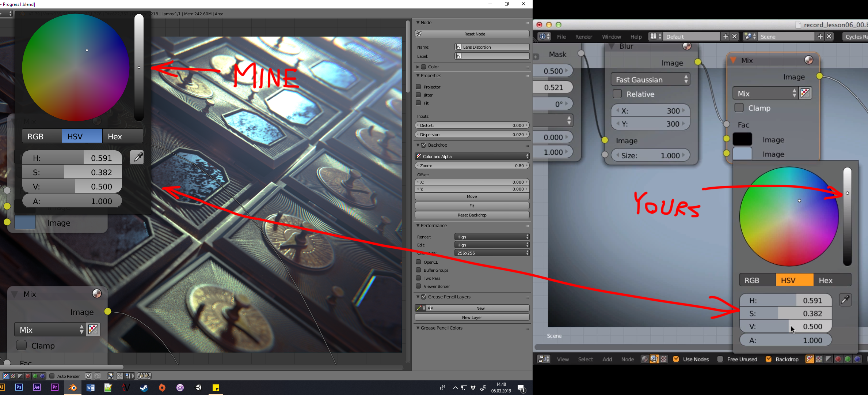Enable the Projector checkbox
The image size is (868, 395).
tap(419, 87)
